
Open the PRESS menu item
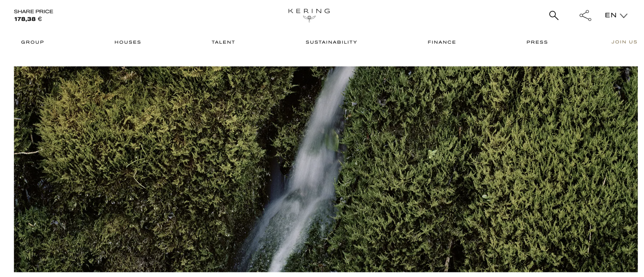[x=537, y=42]
